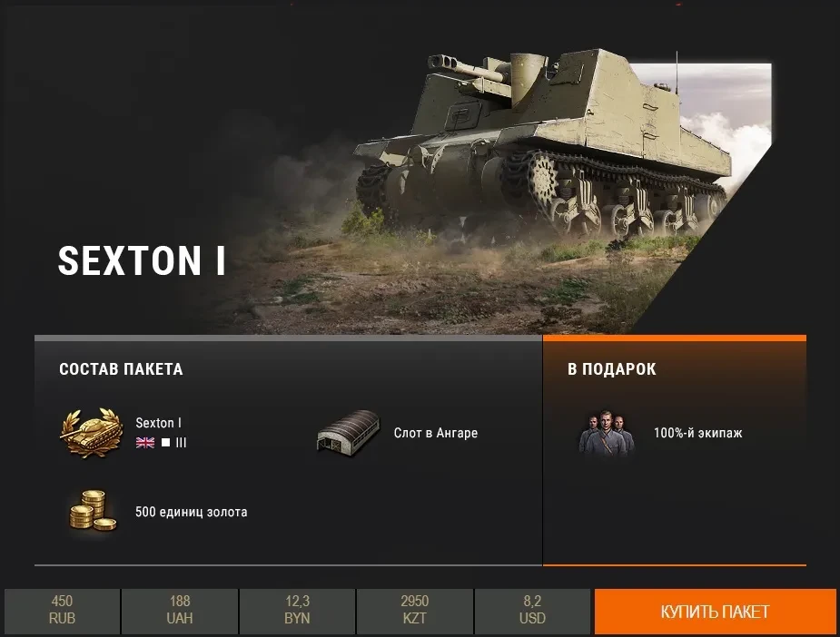
Task: Click the white square vehicle class icon
Action: [x=165, y=443]
